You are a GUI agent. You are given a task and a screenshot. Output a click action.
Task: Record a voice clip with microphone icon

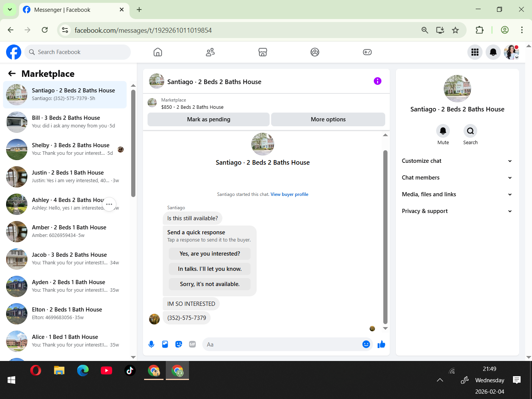coord(151,344)
